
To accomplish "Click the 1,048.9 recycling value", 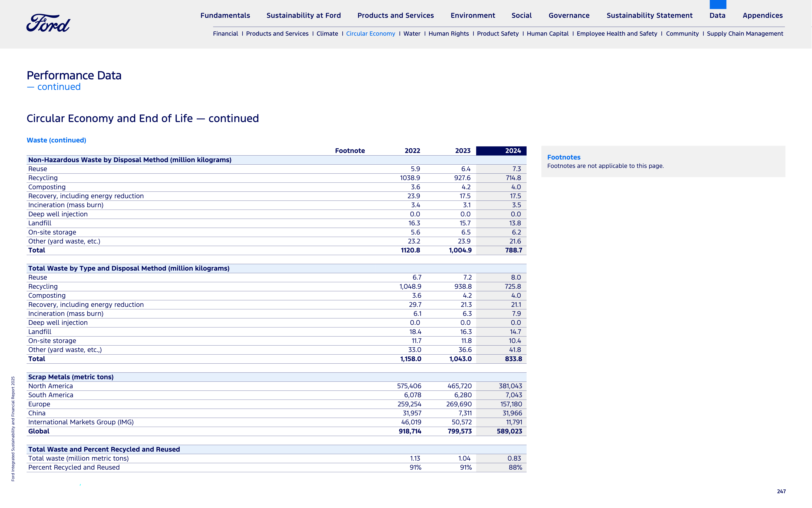I will [x=410, y=287].
